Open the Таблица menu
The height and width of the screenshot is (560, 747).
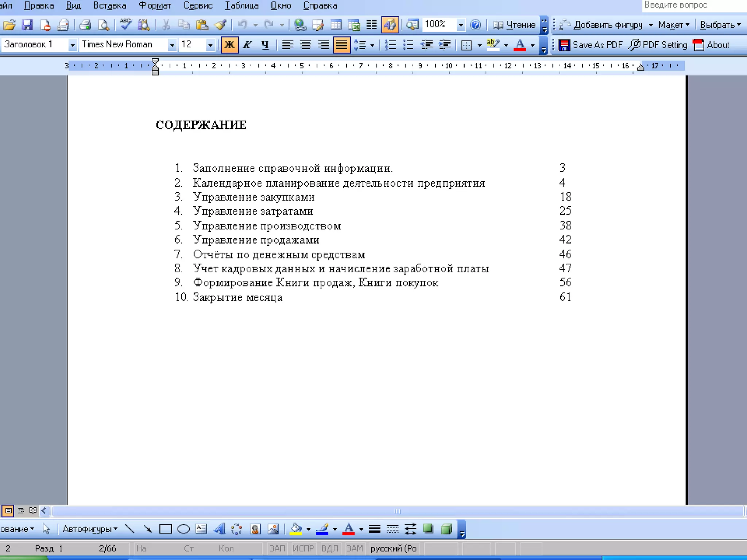click(x=241, y=6)
